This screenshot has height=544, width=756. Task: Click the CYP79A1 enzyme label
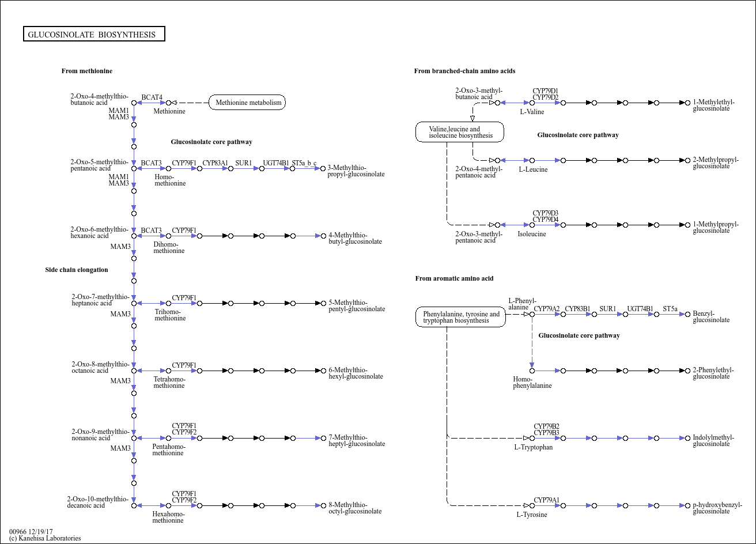pyautogui.click(x=546, y=500)
